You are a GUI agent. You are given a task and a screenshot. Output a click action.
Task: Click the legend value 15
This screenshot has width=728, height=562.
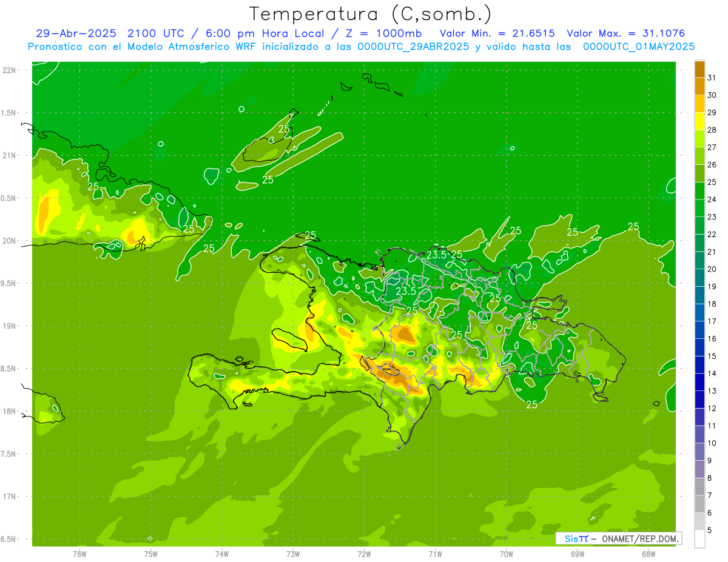(x=712, y=356)
